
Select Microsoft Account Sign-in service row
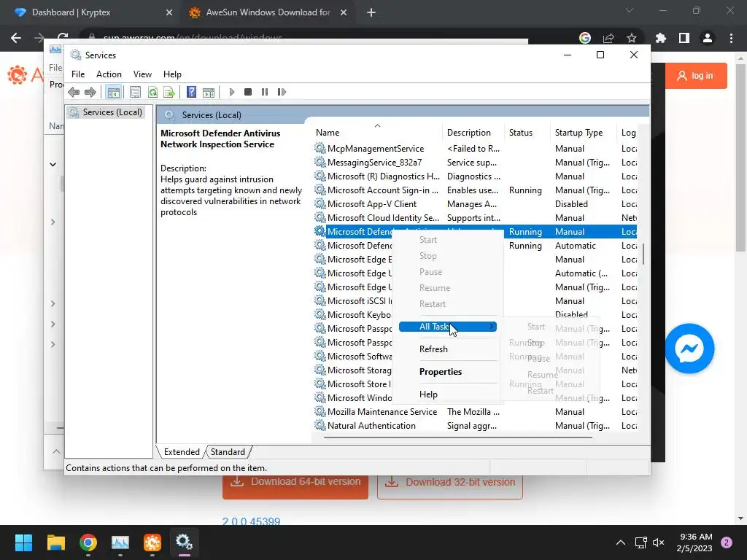475,190
